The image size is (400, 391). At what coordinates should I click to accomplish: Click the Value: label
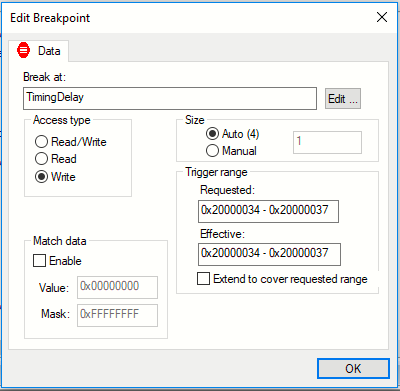54,287
